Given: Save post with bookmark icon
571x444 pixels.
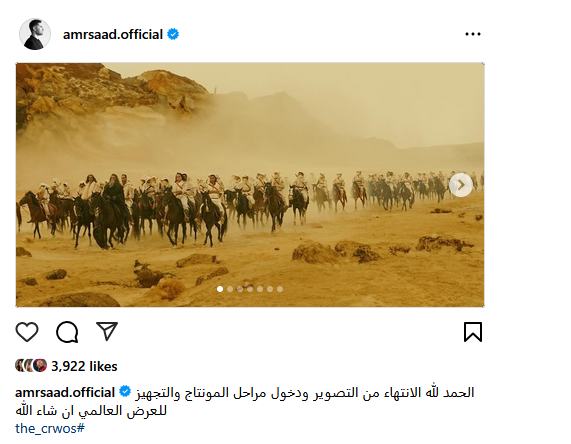Looking at the screenshot, I should tap(473, 332).
